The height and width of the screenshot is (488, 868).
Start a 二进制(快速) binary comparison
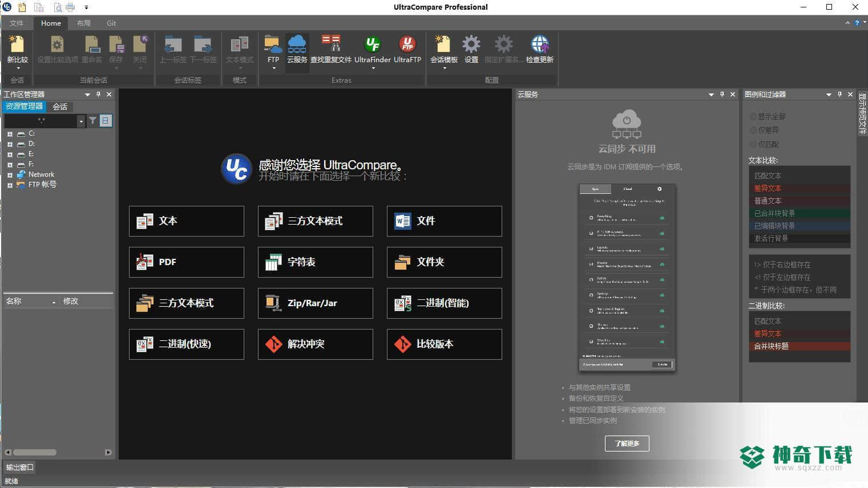(x=187, y=344)
